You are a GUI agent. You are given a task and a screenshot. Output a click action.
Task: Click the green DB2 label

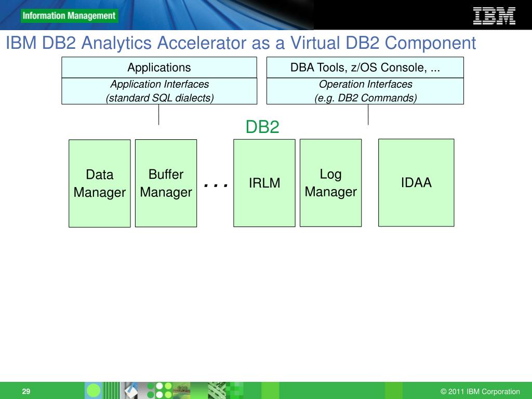pos(262,127)
